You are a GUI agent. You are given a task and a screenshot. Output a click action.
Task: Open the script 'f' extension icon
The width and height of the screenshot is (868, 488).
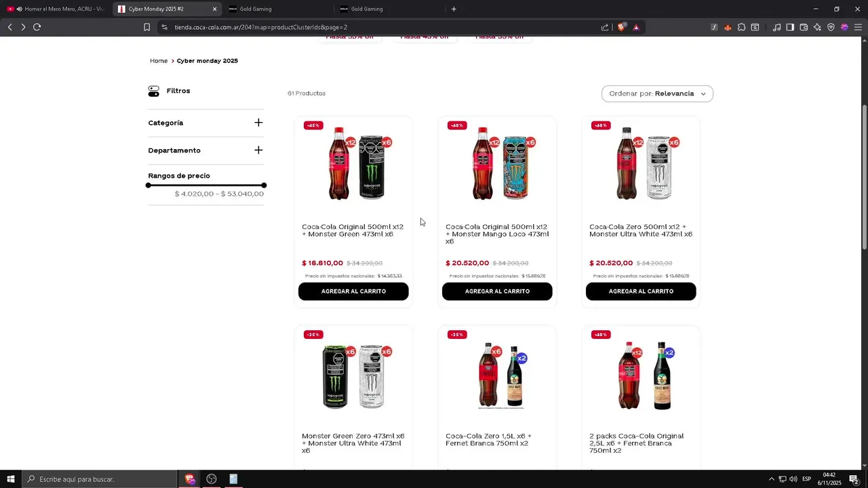pos(714,27)
